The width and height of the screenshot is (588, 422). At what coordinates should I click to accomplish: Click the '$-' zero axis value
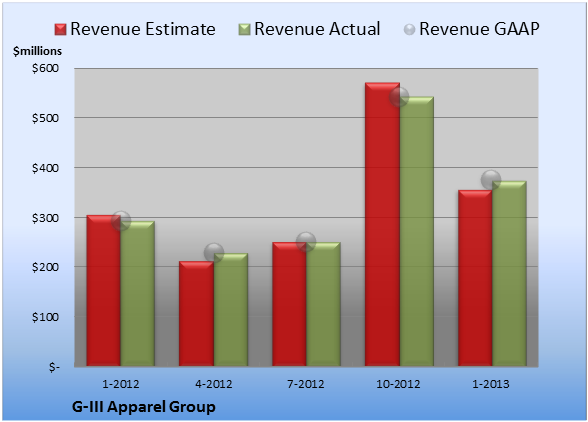click(54, 367)
